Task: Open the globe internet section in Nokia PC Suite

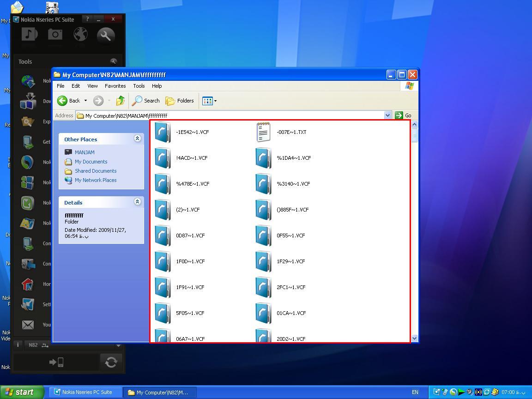Action: [81, 34]
